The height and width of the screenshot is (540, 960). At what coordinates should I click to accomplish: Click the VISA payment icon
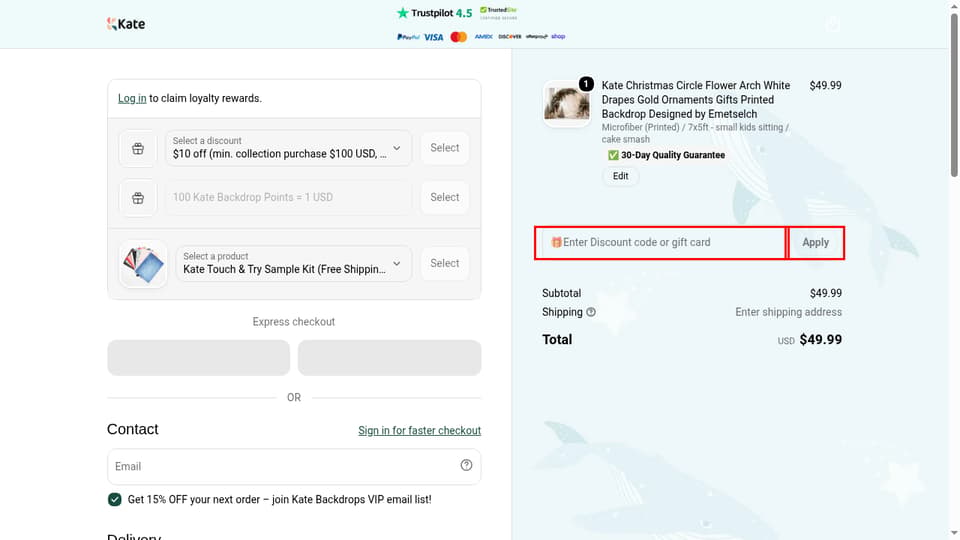point(433,37)
